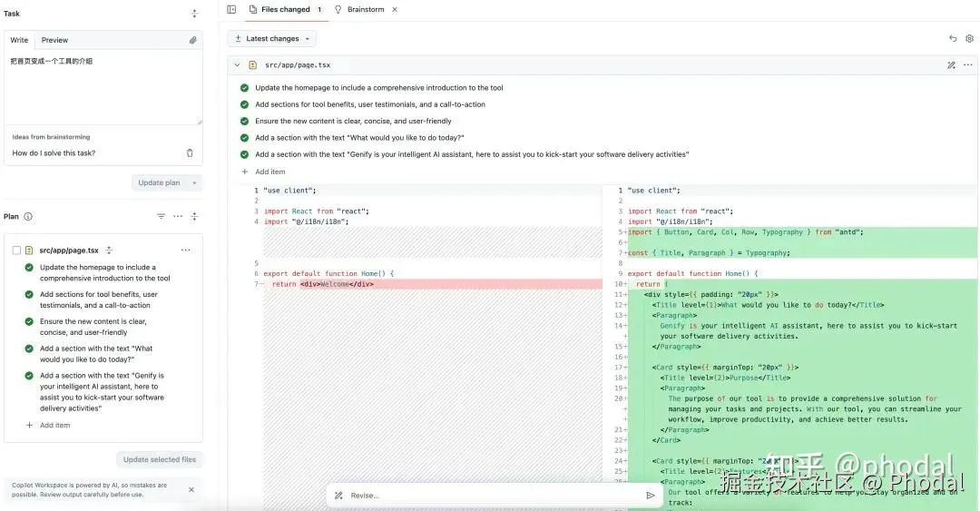Open more options for src/app/page.tsx diff
This screenshot has width=980, height=511.
(967, 65)
